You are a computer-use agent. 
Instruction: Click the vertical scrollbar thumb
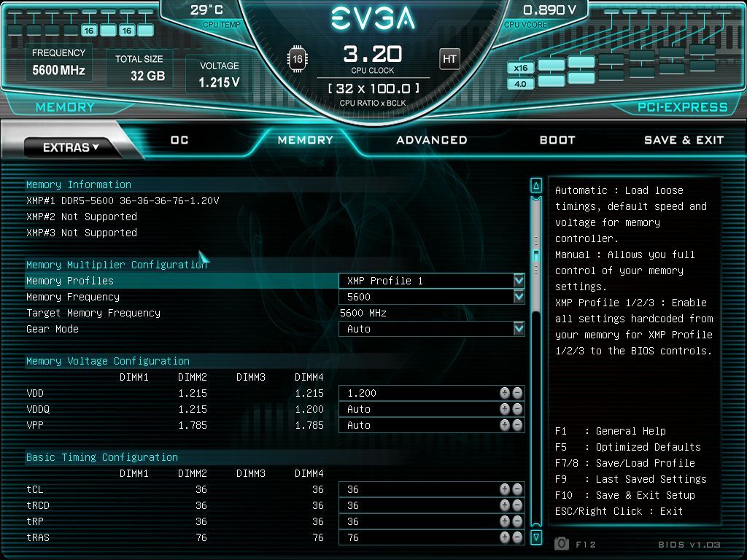pos(536,254)
